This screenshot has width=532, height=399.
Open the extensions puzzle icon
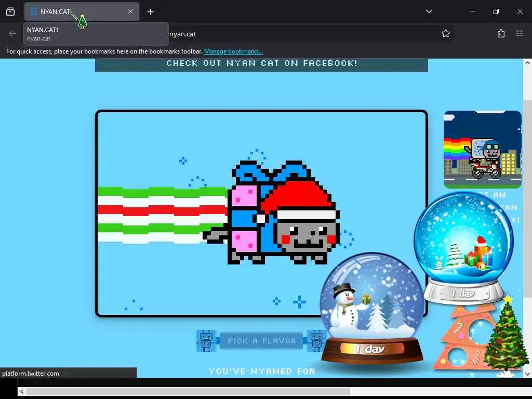[x=501, y=33]
